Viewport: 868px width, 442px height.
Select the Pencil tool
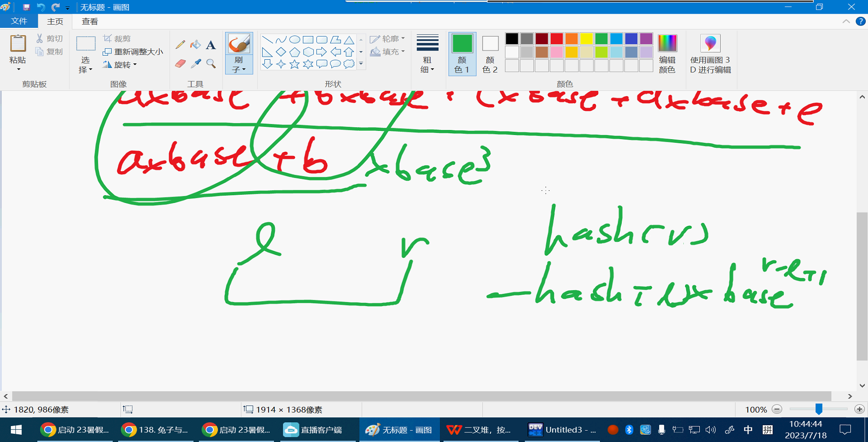pos(181,45)
